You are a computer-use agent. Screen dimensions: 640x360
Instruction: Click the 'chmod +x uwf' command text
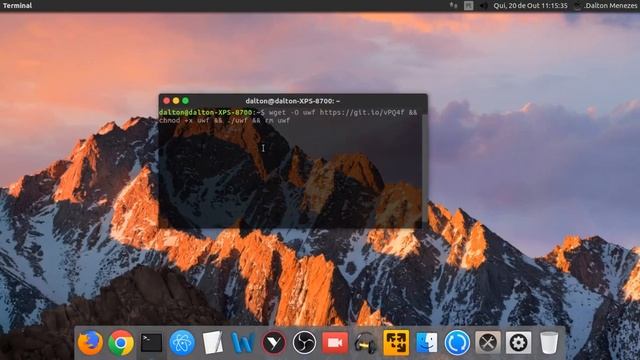click(x=184, y=120)
